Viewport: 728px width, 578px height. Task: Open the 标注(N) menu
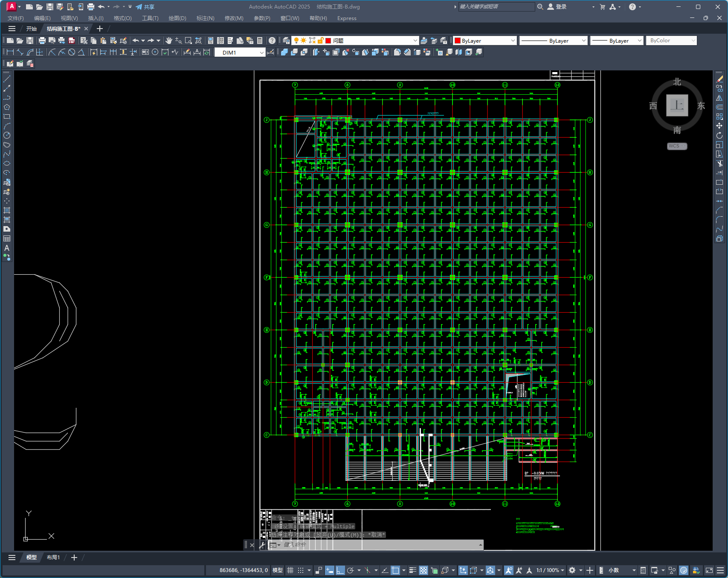(206, 18)
